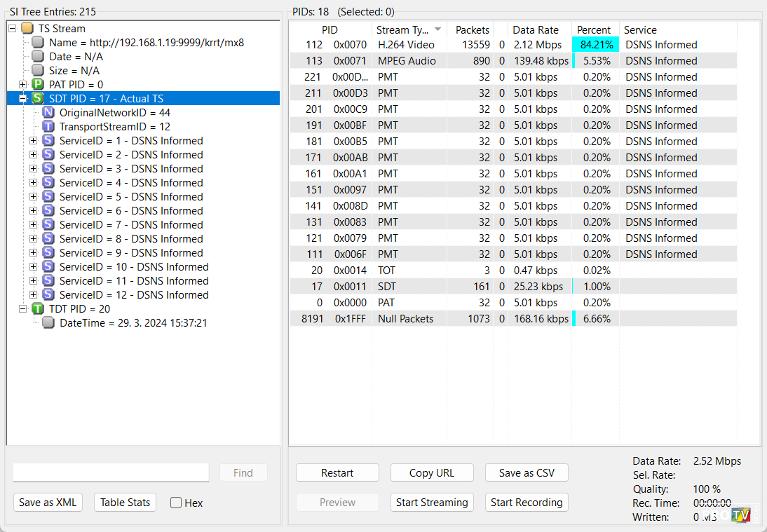
Task: Expand ServiceID = 1 tree node
Action: pyautogui.click(x=33, y=141)
